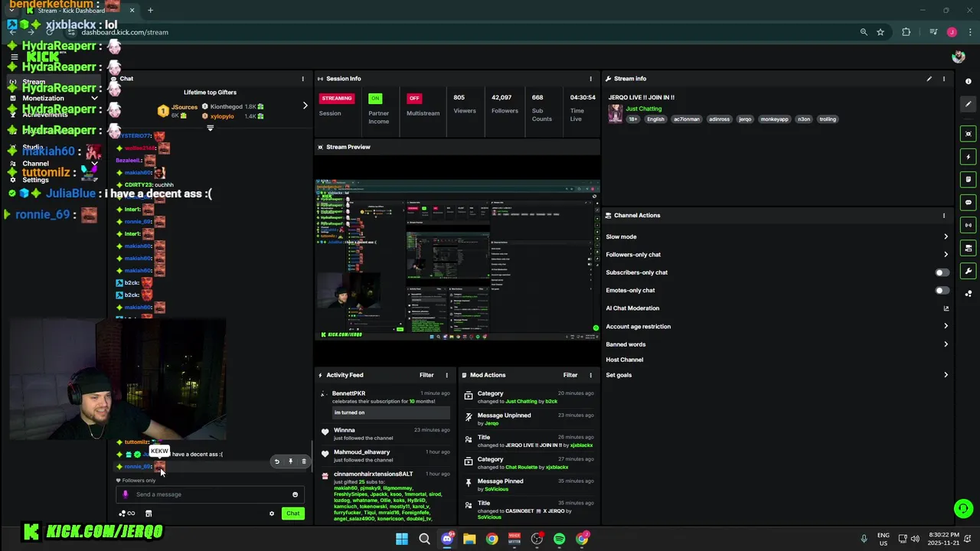Edit stream info with the pencil icon
Screen dimensions: 980x551
coord(929,79)
